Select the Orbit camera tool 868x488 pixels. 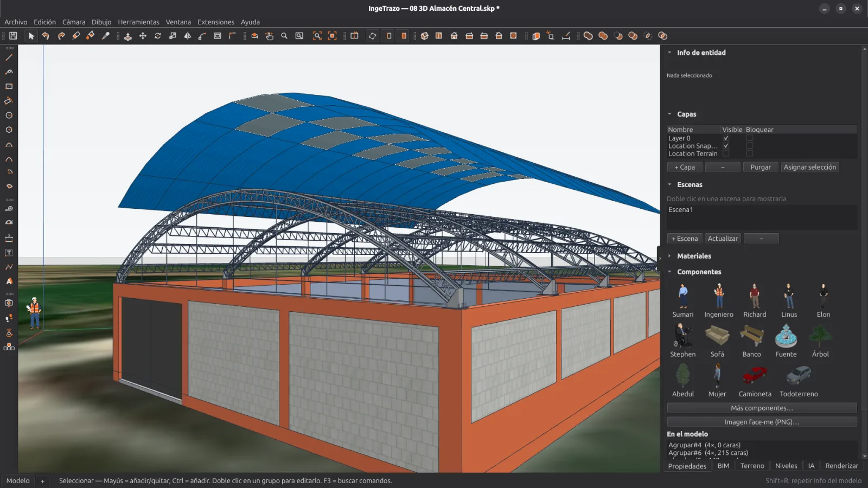coord(254,36)
